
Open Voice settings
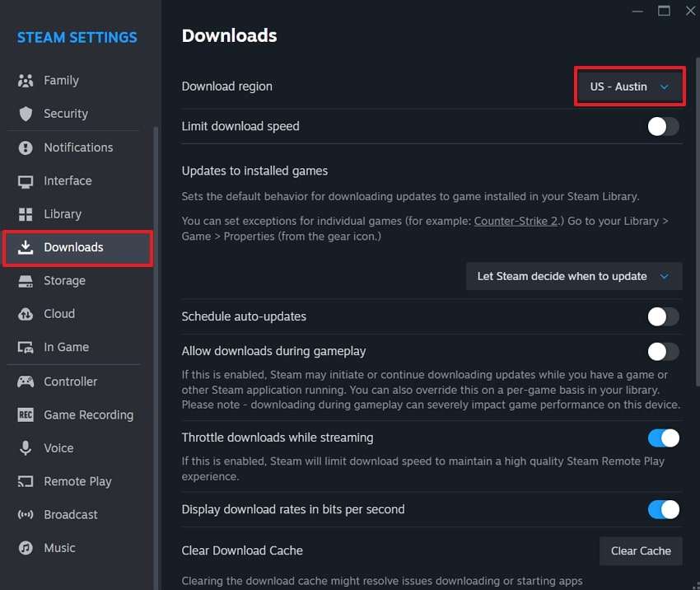[78, 448]
